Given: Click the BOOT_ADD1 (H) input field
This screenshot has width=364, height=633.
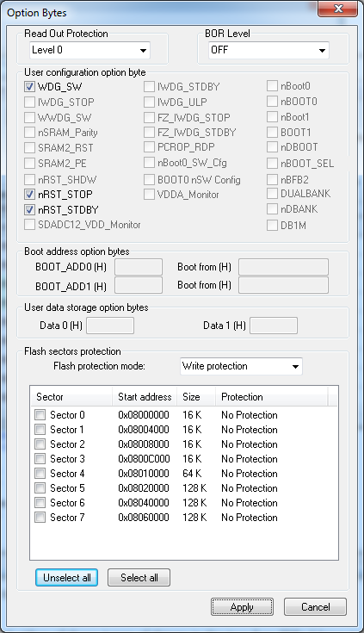Looking at the screenshot, I should pos(139,285).
